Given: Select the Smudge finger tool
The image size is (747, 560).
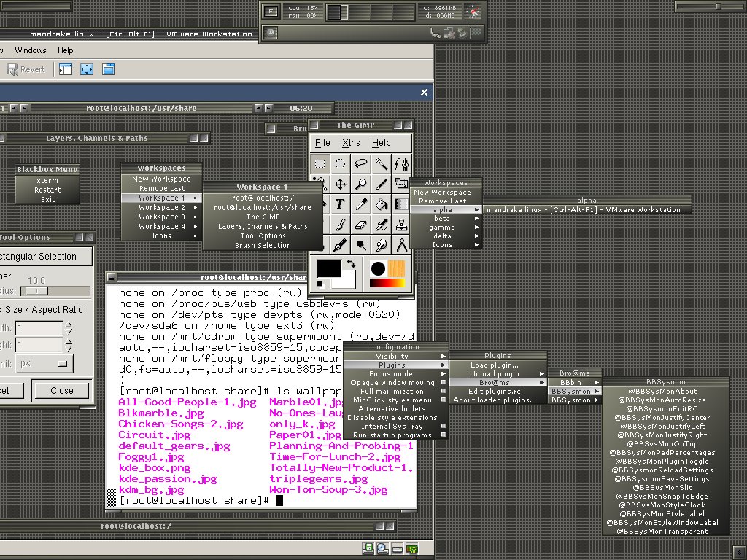Looking at the screenshot, I should (381, 245).
